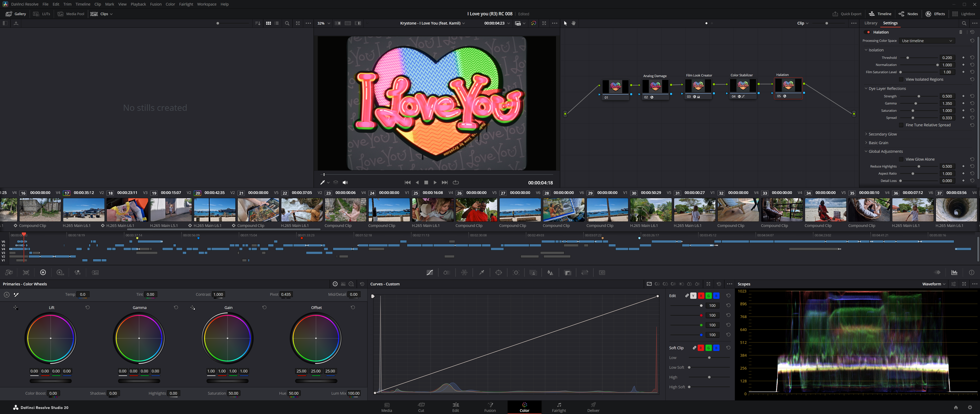Enable View Glow Alone checkbox
Viewport: 980px width, 414px height.
901,159
